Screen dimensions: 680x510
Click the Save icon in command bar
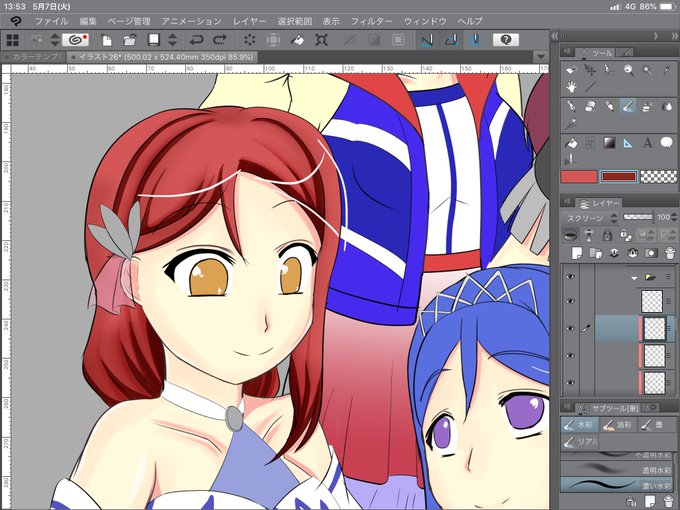click(154, 40)
